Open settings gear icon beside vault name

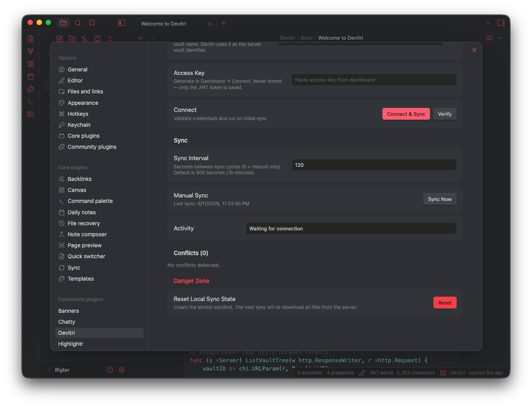pos(122,370)
